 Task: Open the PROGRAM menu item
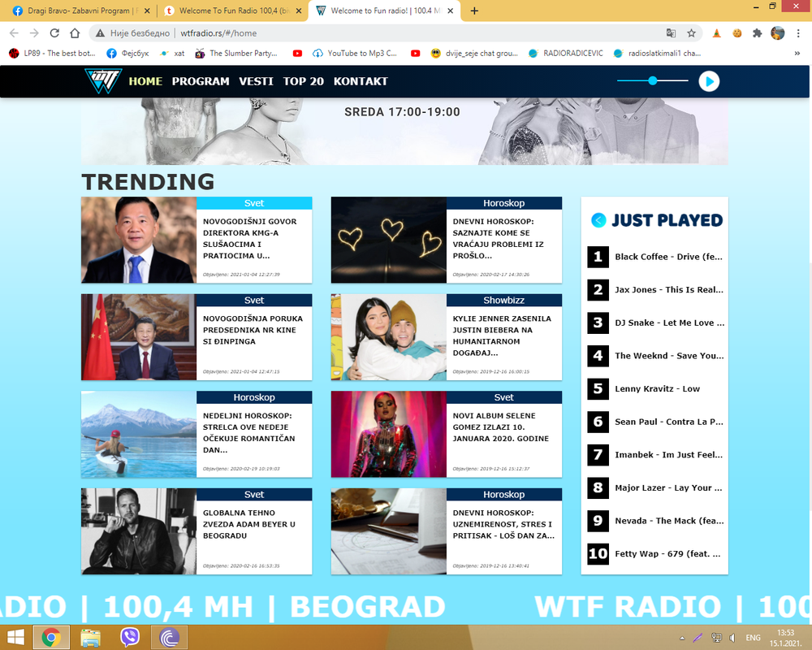point(201,81)
